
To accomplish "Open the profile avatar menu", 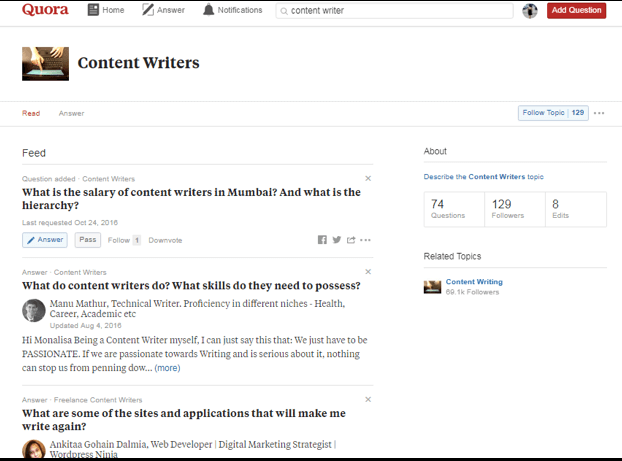I will [x=530, y=11].
